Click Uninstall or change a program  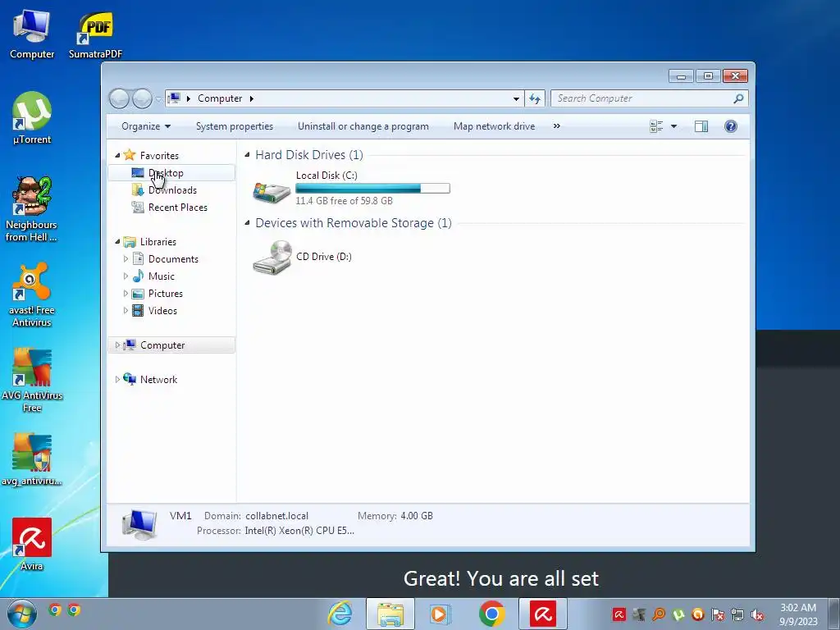point(363,126)
